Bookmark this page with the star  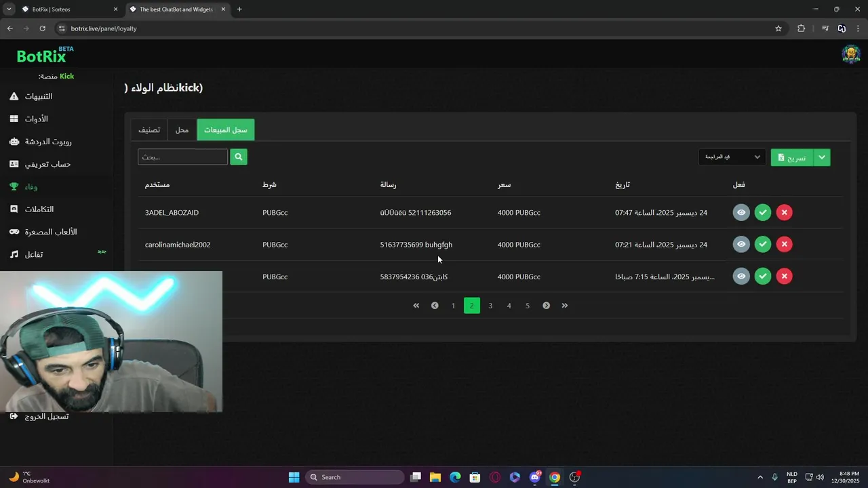(778, 28)
